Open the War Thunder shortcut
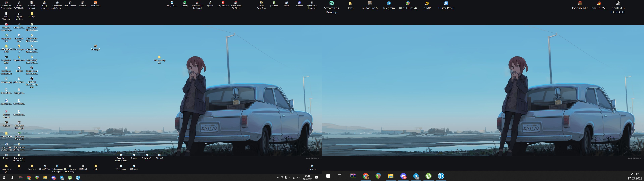644x181 pixels. 70,4
